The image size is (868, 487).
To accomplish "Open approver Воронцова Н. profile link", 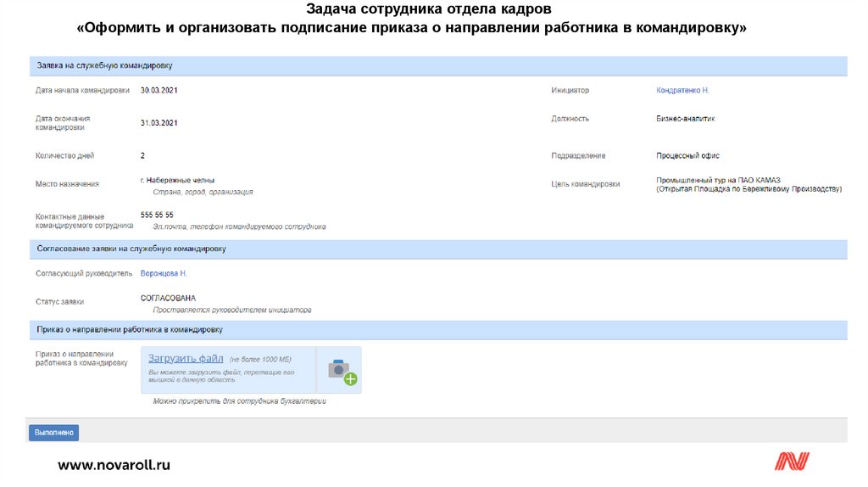I will coord(164,273).
